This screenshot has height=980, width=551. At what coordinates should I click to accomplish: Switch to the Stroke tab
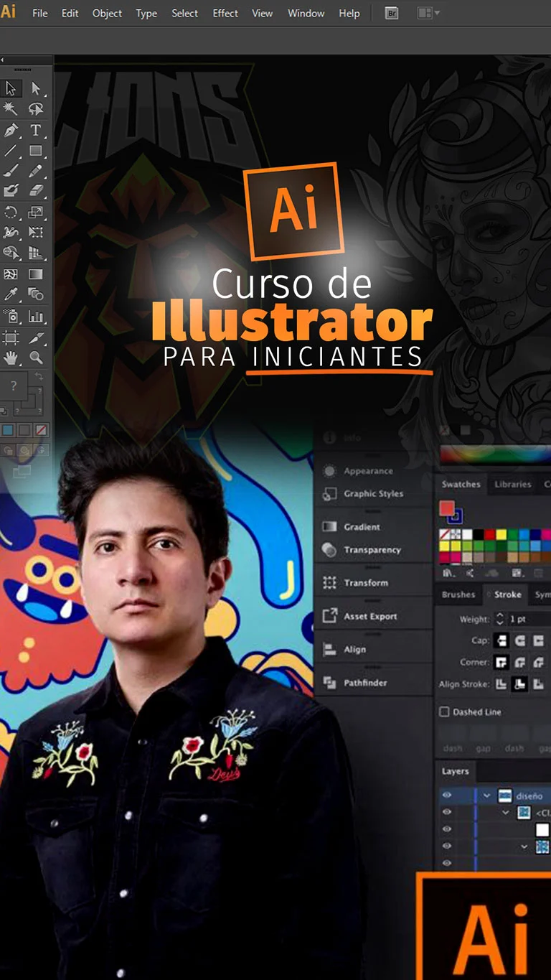click(507, 594)
